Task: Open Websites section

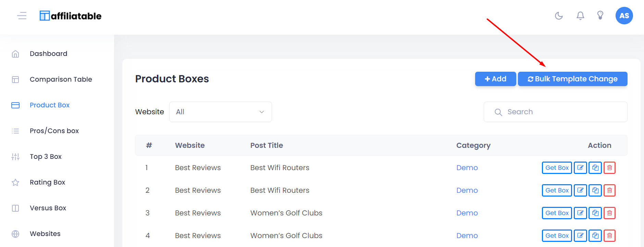Action: [x=45, y=234]
